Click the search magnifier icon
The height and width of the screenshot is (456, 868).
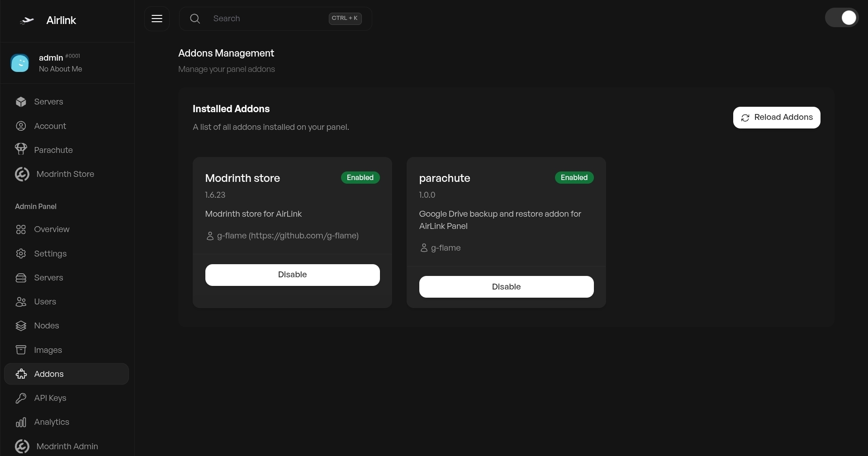click(195, 19)
